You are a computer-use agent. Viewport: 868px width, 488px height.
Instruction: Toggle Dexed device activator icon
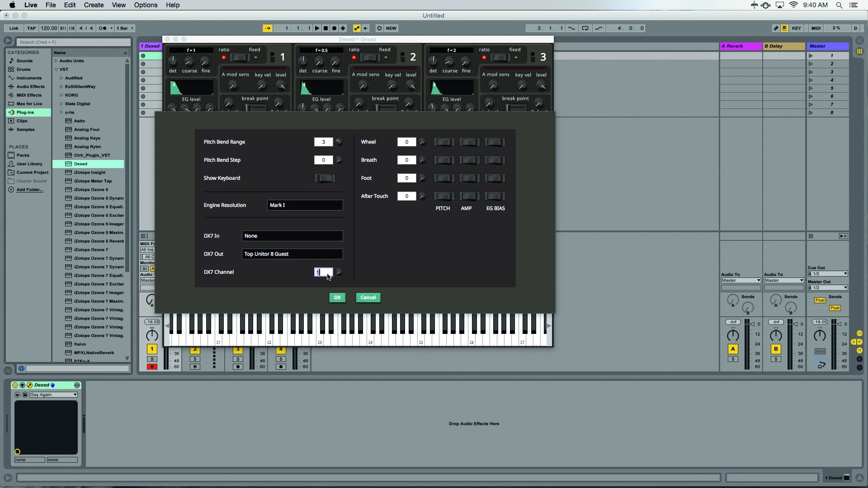click(x=15, y=385)
